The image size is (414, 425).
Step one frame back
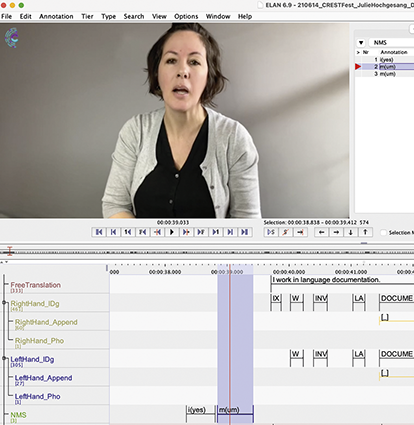coord(143,232)
